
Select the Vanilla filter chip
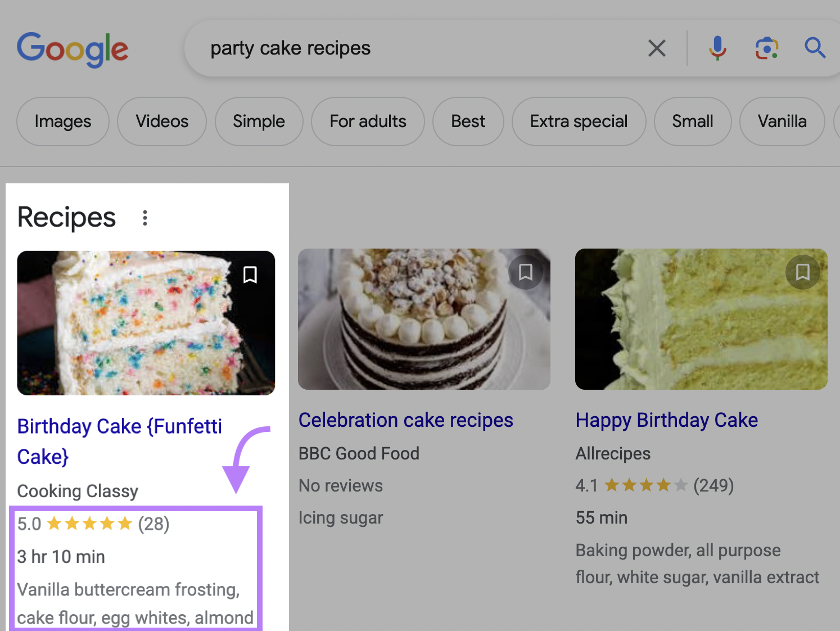pos(782,121)
